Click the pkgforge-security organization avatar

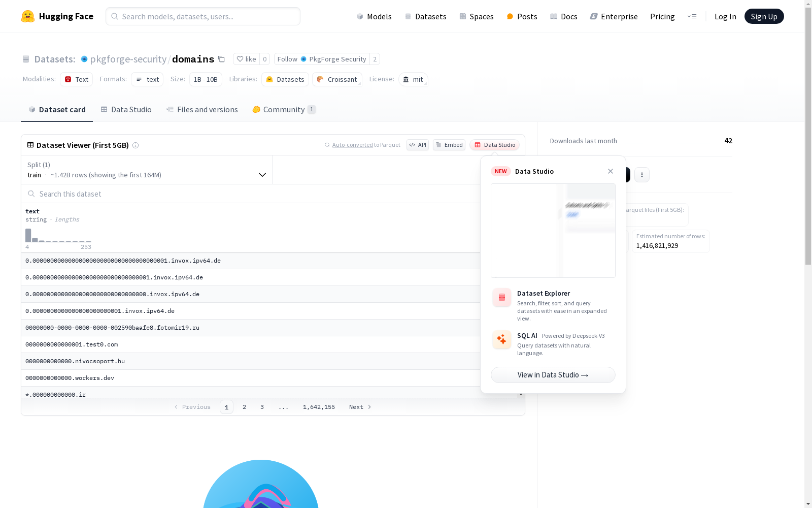click(x=84, y=59)
